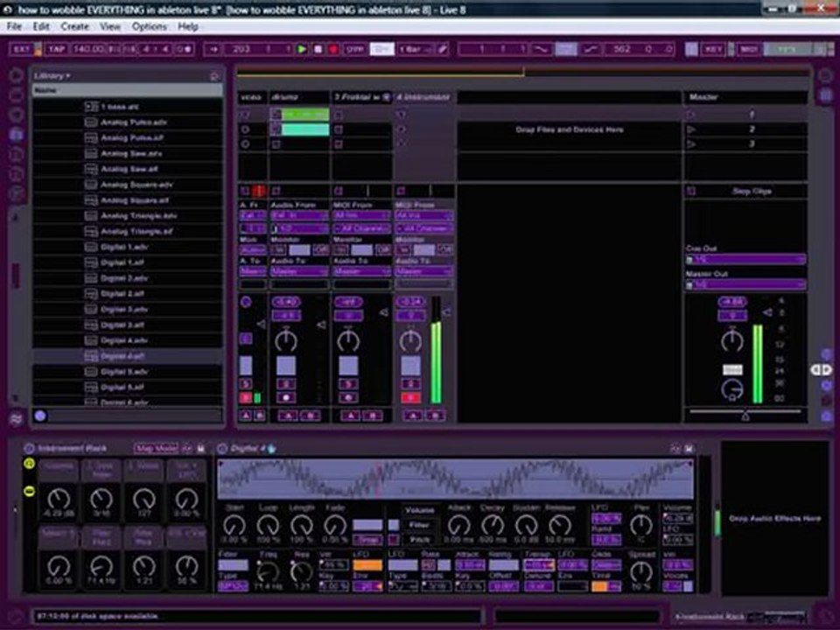This screenshot has width=840, height=630.
Task: Click the Stop button in the transport bar
Action: (x=318, y=49)
